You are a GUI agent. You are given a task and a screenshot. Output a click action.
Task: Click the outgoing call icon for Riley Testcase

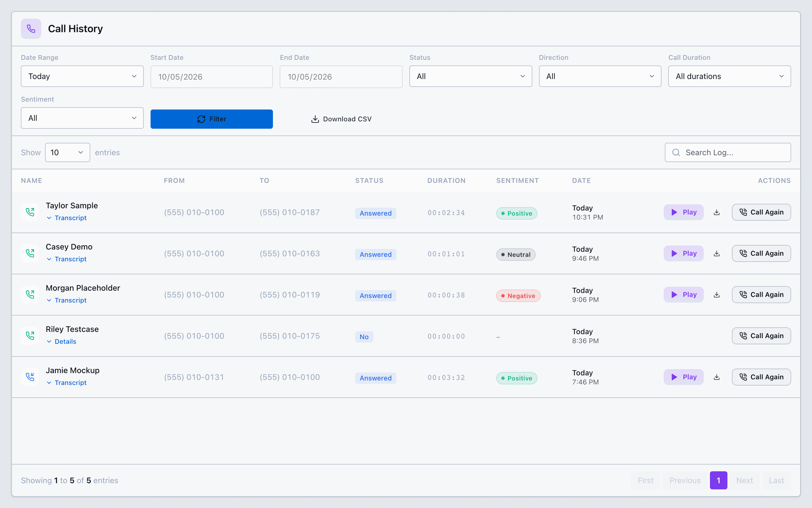[30, 336]
